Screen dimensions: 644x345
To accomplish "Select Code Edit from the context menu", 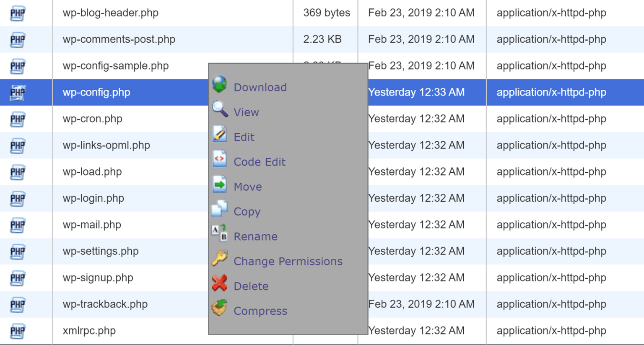I will pos(260,161).
